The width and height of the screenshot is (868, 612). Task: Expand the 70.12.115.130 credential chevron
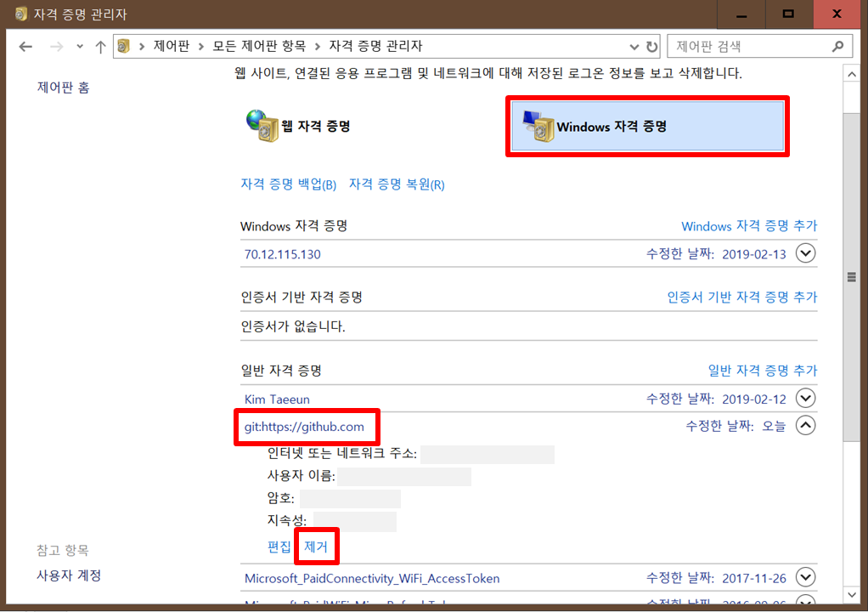pyautogui.click(x=805, y=253)
